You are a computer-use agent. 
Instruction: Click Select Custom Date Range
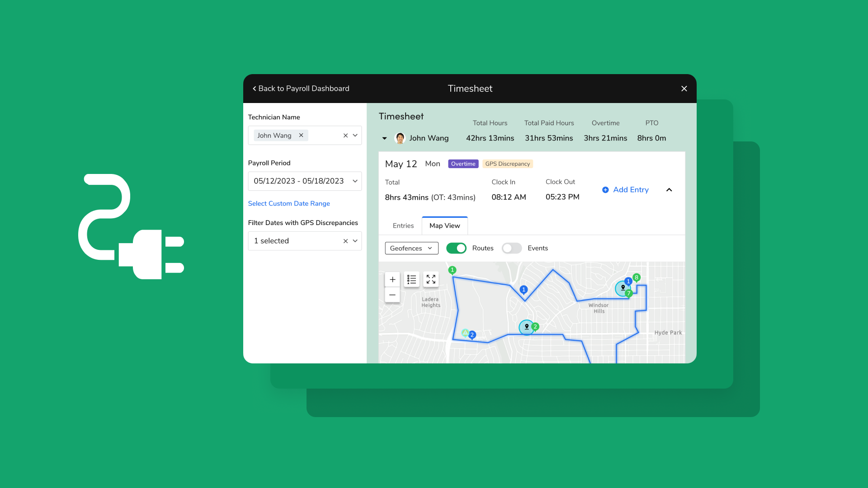[289, 203]
